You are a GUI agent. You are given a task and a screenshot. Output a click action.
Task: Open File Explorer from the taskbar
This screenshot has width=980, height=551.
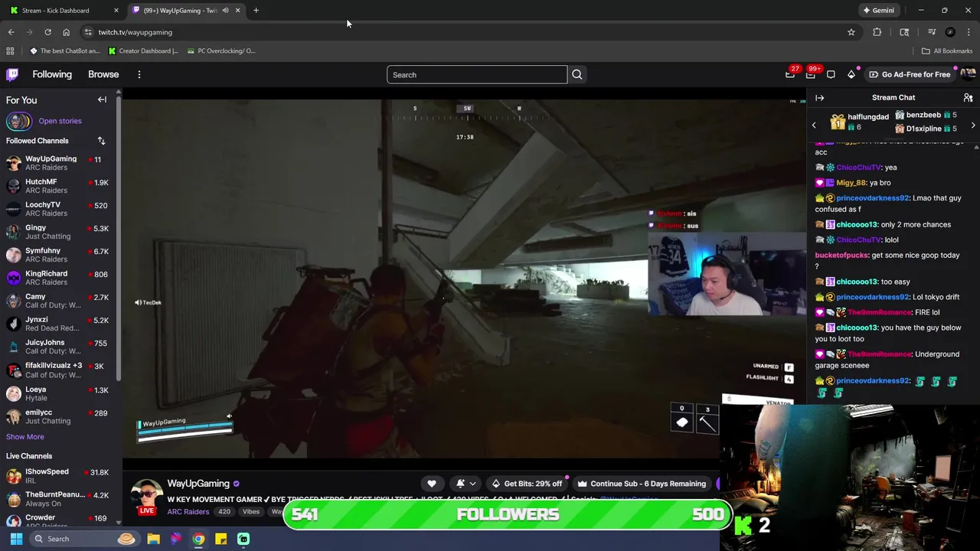[x=153, y=539]
